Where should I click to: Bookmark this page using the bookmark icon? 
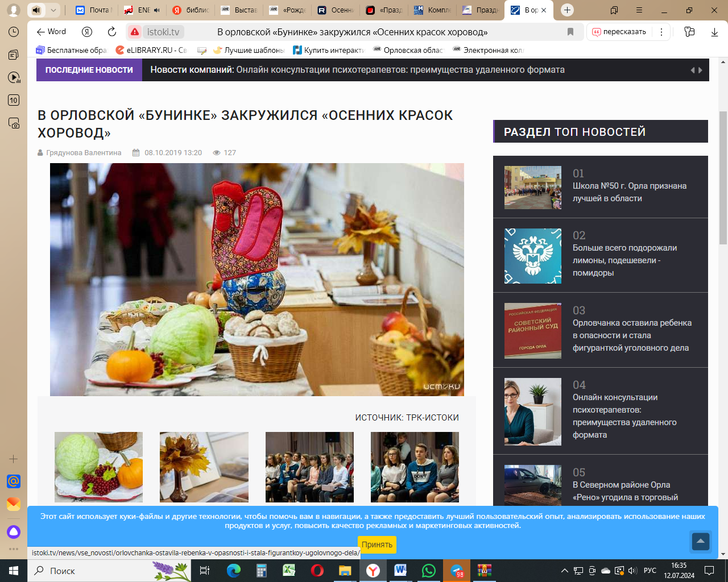tap(570, 32)
